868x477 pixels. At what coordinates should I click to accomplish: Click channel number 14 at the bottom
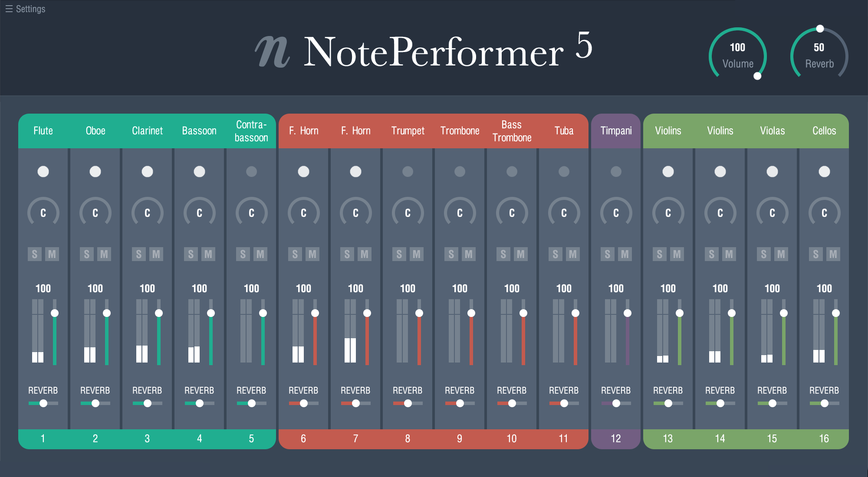point(720,439)
